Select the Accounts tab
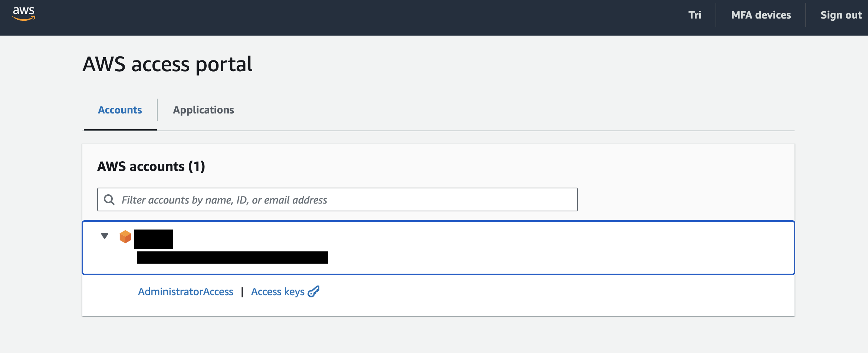Screen dimensions: 868x353 pos(120,110)
